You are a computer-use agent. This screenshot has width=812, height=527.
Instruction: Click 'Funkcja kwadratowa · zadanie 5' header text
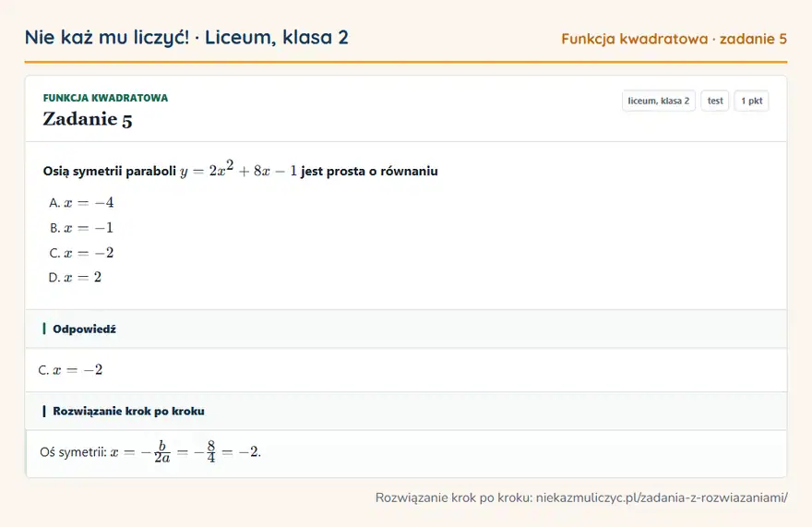coord(674,39)
